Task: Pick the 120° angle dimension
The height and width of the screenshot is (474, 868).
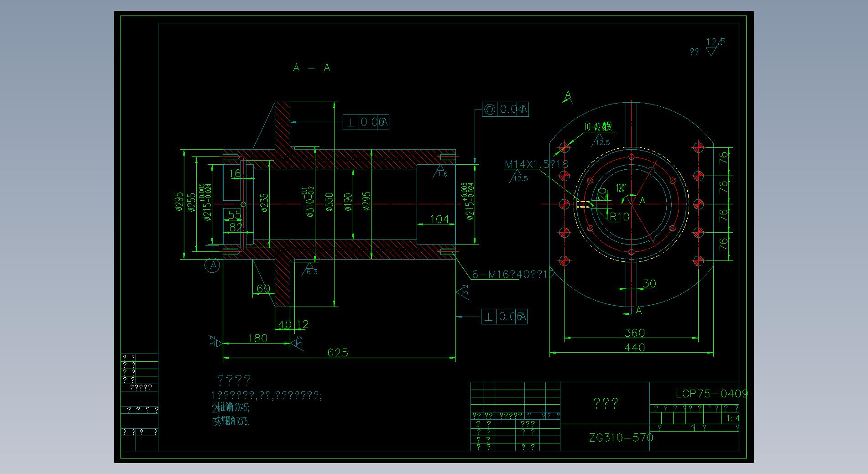Action: (621, 188)
